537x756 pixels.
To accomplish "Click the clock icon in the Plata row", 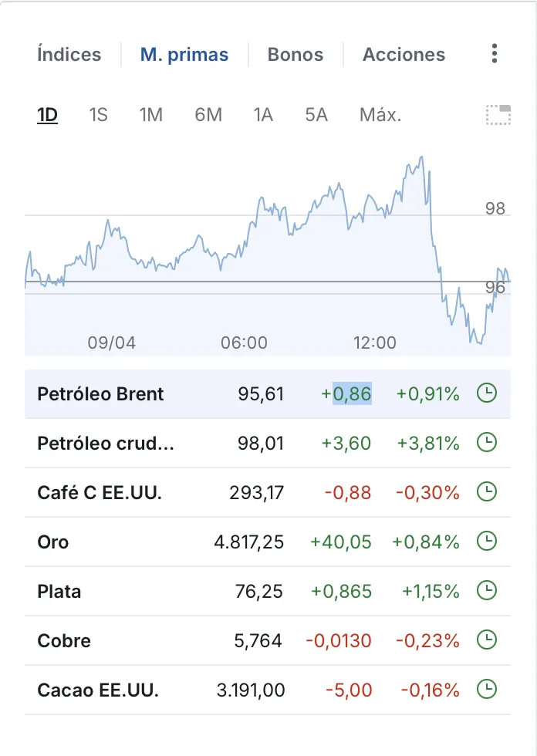I will tap(487, 591).
